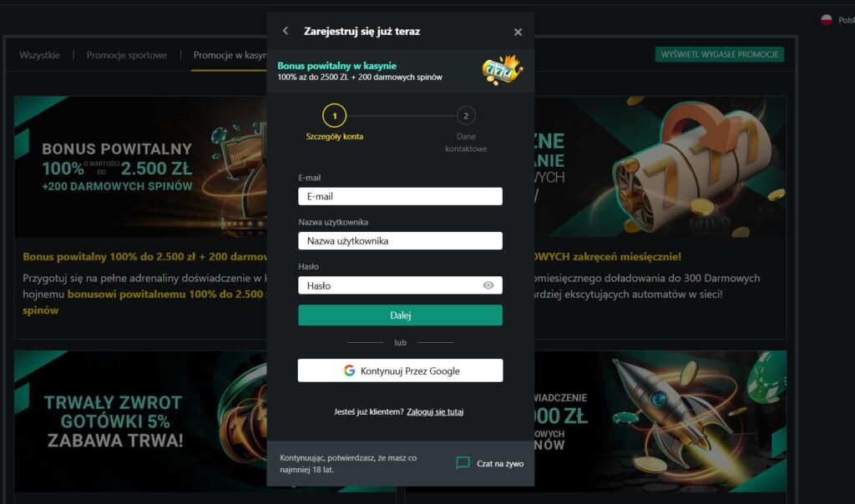Viewport: 855px width, 504px height.
Task: Open the Zaloguj się tutaj link
Action: (435, 412)
